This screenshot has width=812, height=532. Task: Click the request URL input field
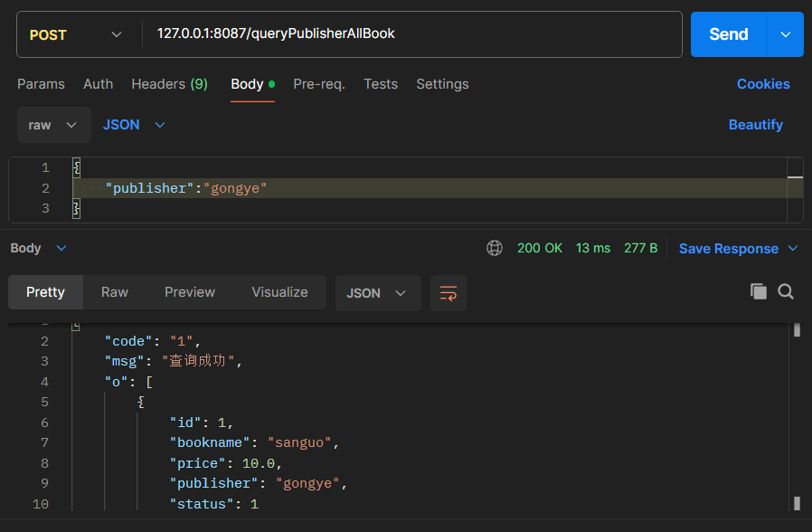(411, 34)
